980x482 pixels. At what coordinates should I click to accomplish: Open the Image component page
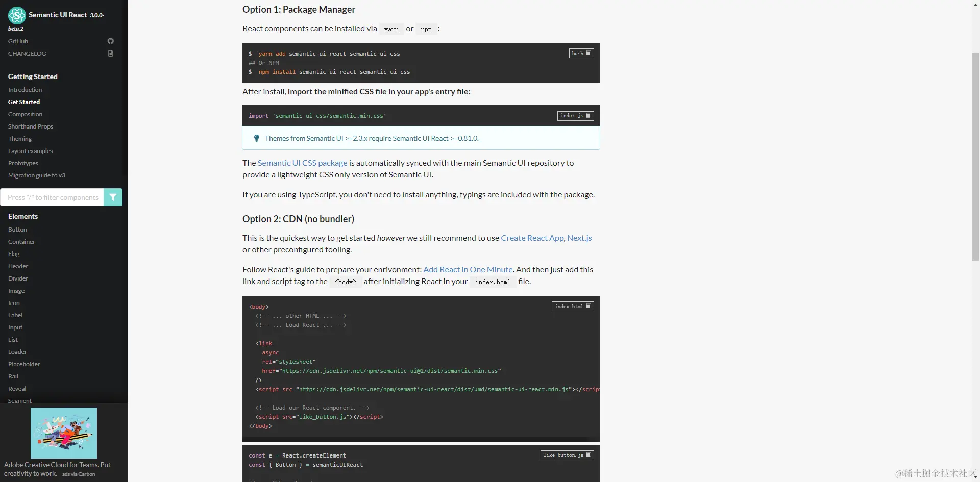tap(16, 291)
